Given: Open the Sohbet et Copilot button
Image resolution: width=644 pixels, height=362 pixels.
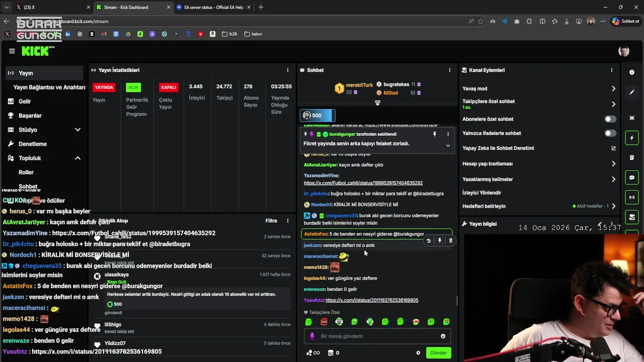Looking at the screenshot, I should point(625,22).
